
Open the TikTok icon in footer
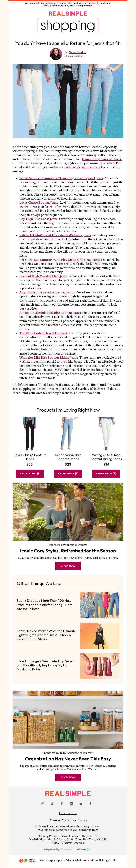(x=52, y=804)
